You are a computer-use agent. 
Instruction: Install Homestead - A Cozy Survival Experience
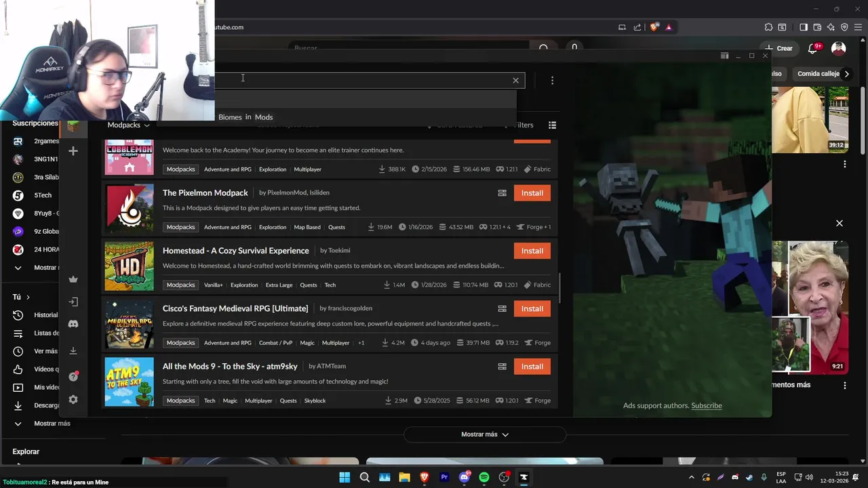(x=532, y=251)
